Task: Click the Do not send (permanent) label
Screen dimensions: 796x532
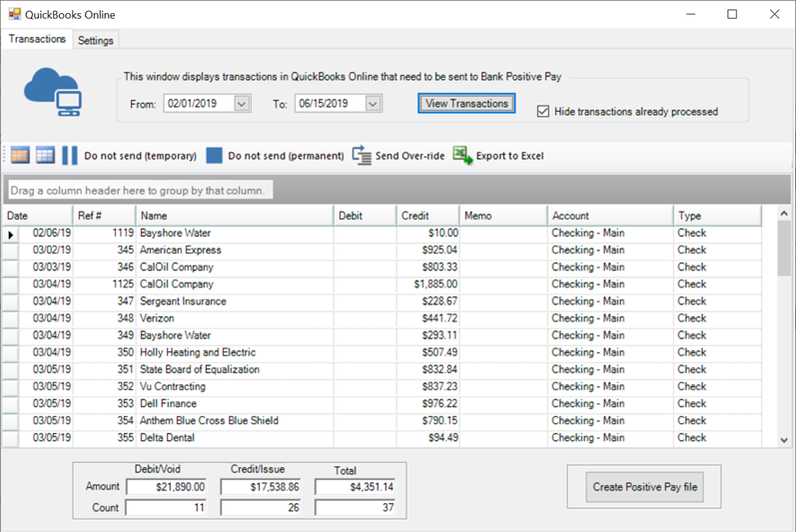Action: pos(286,156)
